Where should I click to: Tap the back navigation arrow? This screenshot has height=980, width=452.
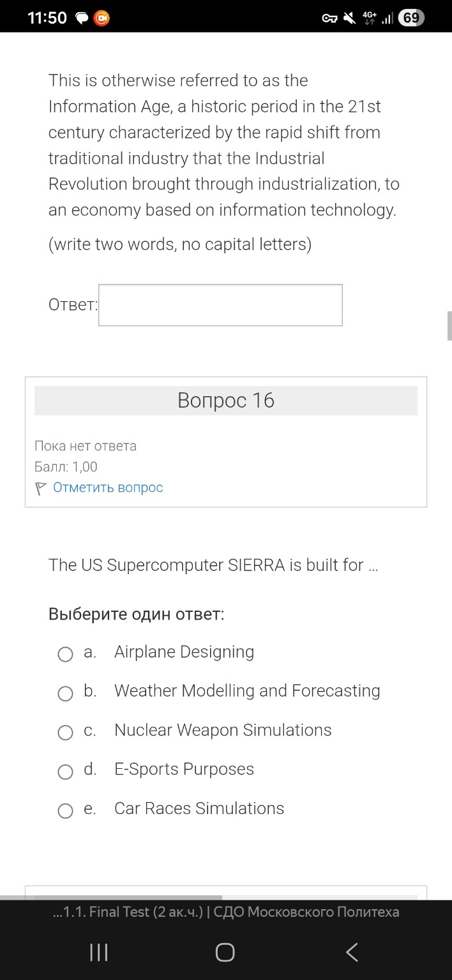352,951
